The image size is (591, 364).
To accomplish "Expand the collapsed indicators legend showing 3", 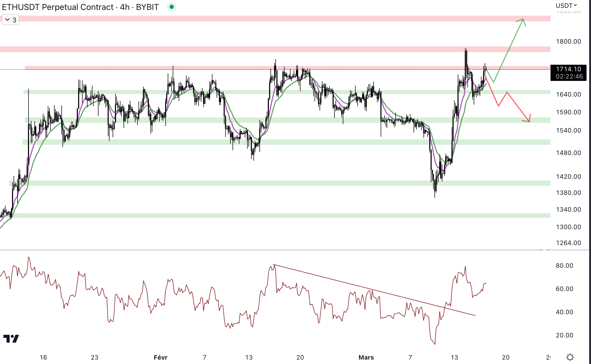I will (x=10, y=20).
